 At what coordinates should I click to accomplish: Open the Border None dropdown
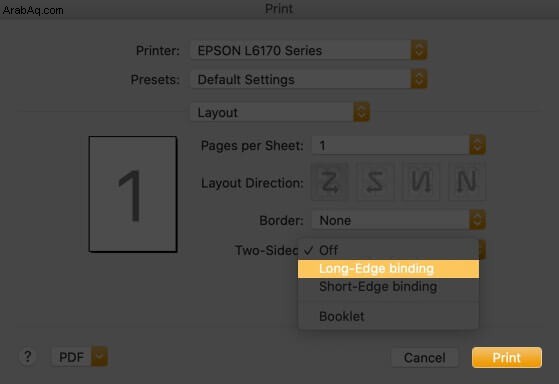[399, 220]
